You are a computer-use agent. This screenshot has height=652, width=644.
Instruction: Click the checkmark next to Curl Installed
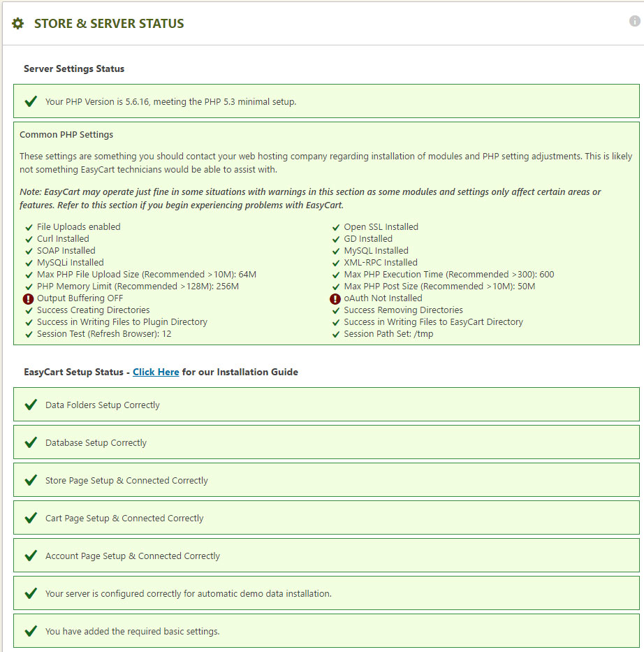[29, 240]
